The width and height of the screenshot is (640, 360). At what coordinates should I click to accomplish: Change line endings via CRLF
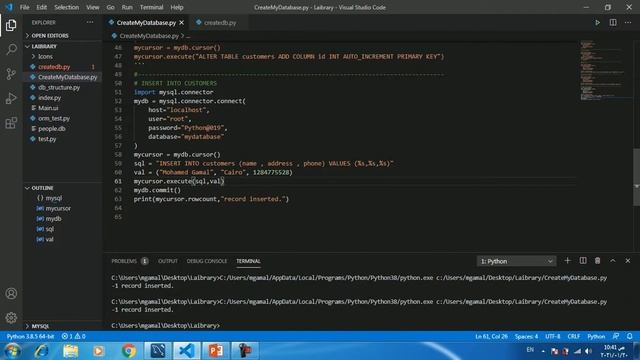point(574,336)
